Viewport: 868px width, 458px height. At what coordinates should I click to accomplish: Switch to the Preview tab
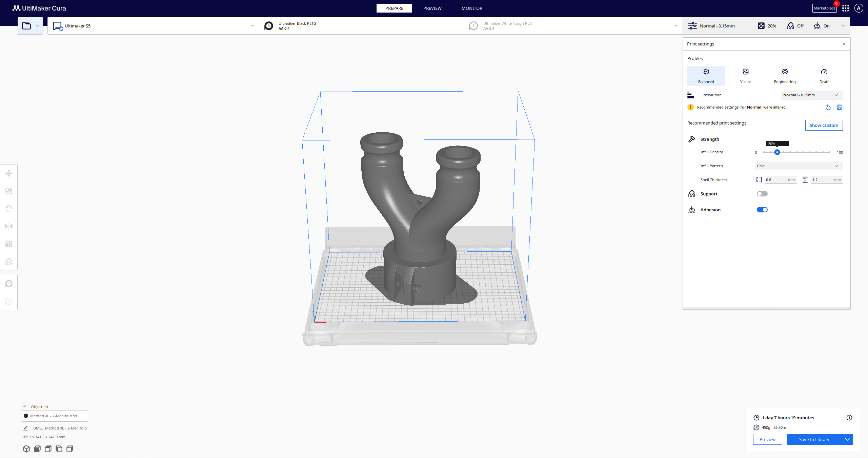click(432, 8)
